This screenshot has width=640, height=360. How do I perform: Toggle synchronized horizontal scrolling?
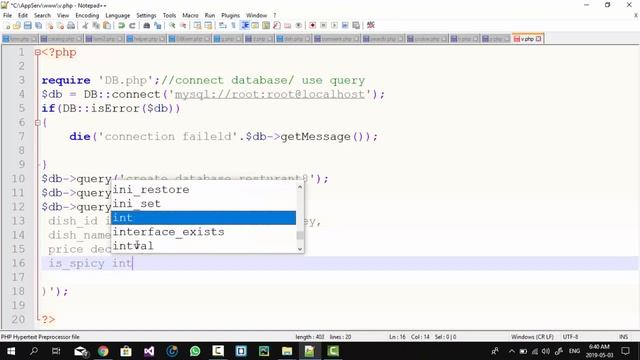209,25
